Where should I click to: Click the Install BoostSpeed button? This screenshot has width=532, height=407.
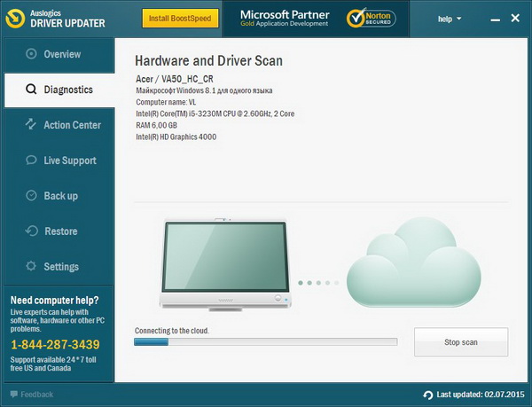pos(177,19)
